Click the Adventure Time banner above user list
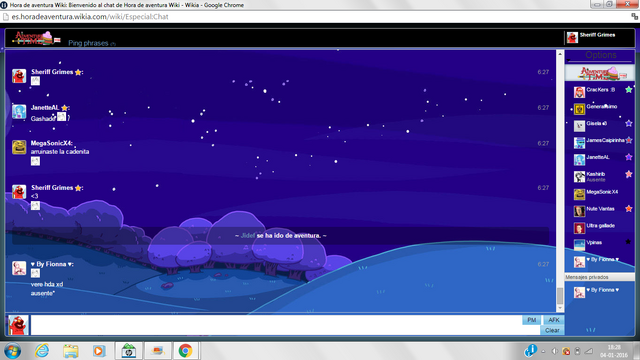 [600, 73]
